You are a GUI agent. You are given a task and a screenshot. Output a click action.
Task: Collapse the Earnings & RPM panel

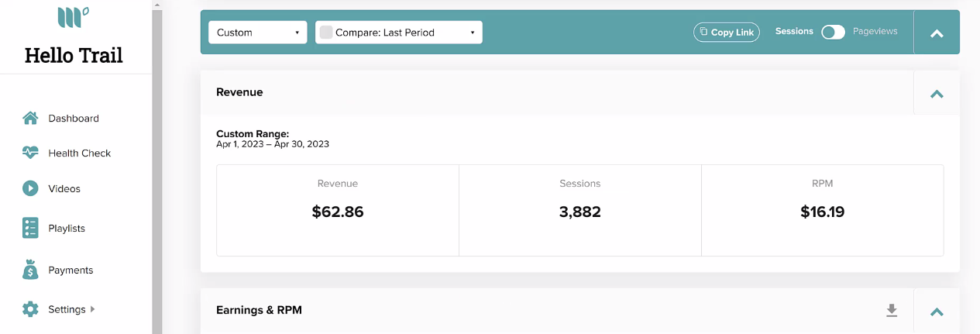[x=937, y=312]
